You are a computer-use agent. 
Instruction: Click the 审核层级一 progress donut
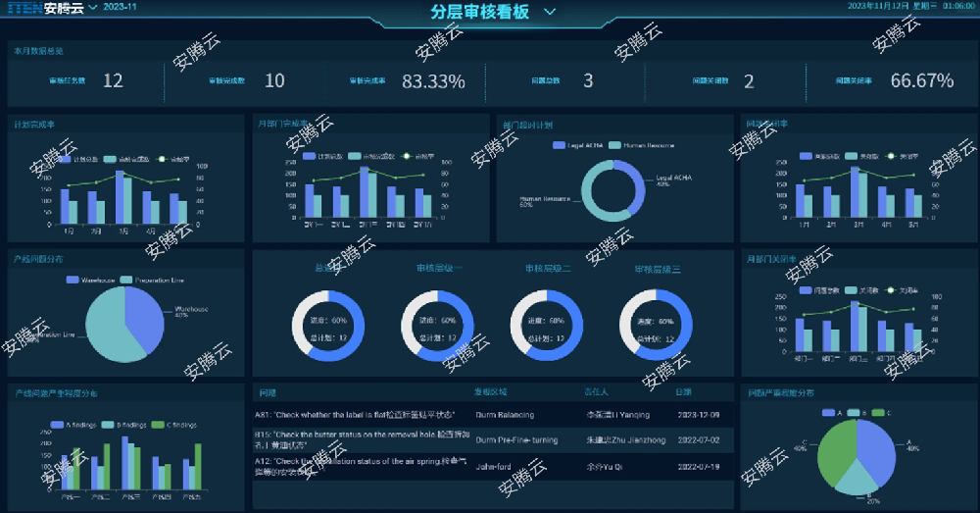[x=437, y=327]
